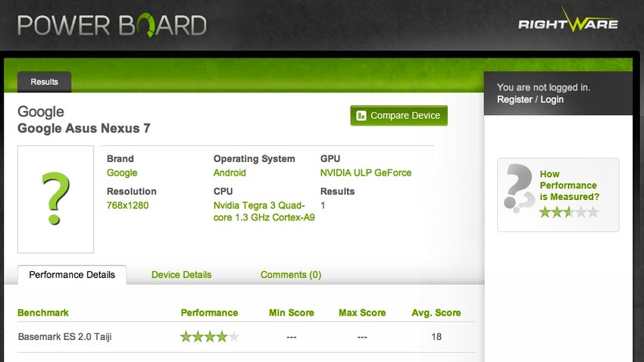The image size is (644, 362).
Task: Open the Nvidia Tegra 3 Quad-core CPU link
Action: point(264,211)
